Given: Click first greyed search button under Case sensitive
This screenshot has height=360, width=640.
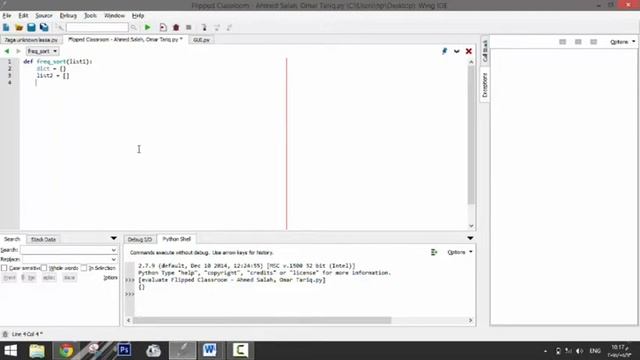Looking at the screenshot, I should [9, 278].
